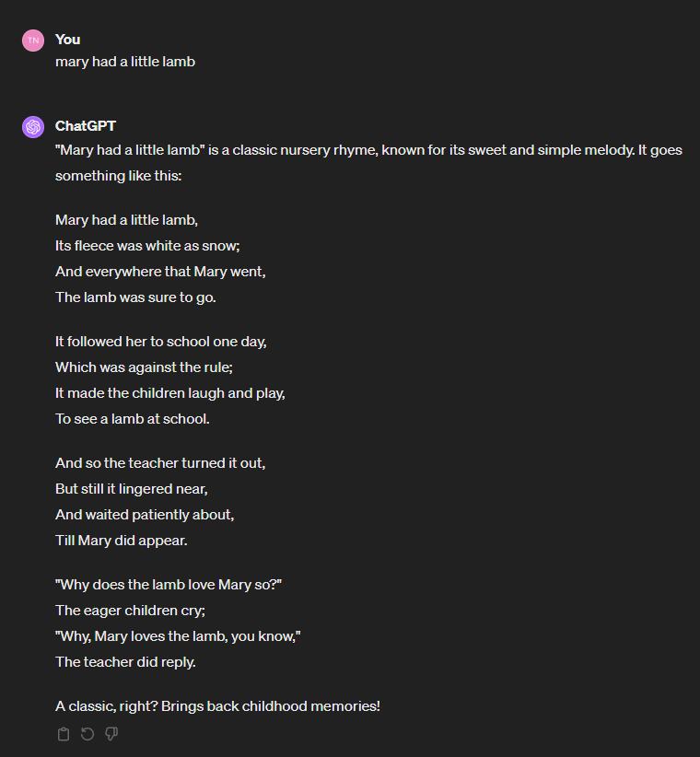The width and height of the screenshot is (700, 757).
Task: Click the line "Its fleece was white as snow;"
Action: coord(147,246)
